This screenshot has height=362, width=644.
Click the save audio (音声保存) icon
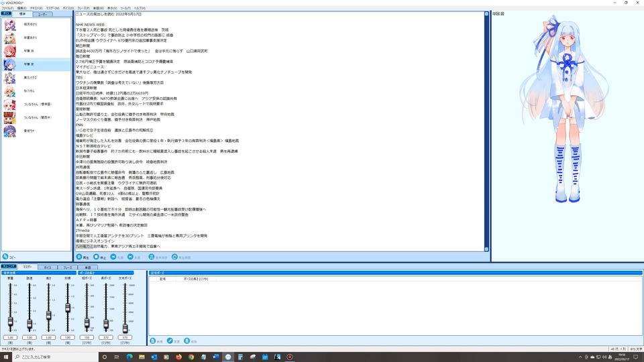pyautogui.click(x=152, y=257)
